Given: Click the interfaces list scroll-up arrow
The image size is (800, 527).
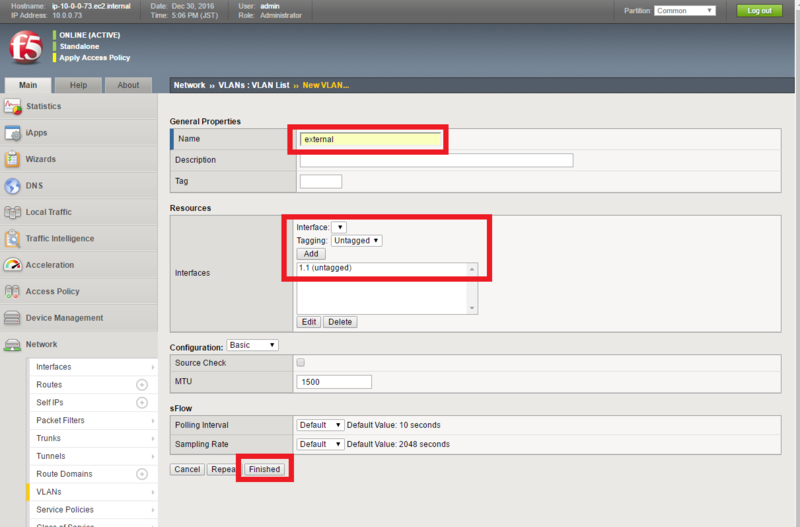Looking at the screenshot, I should (x=472, y=269).
